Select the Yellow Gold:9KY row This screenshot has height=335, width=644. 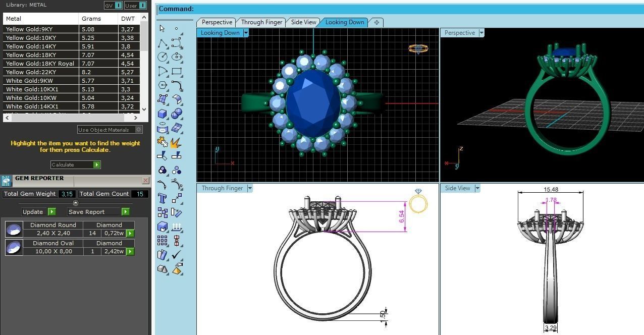tap(72, 29)
